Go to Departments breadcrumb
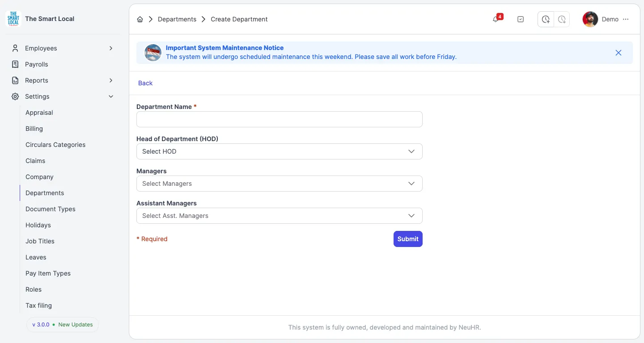 177,19
